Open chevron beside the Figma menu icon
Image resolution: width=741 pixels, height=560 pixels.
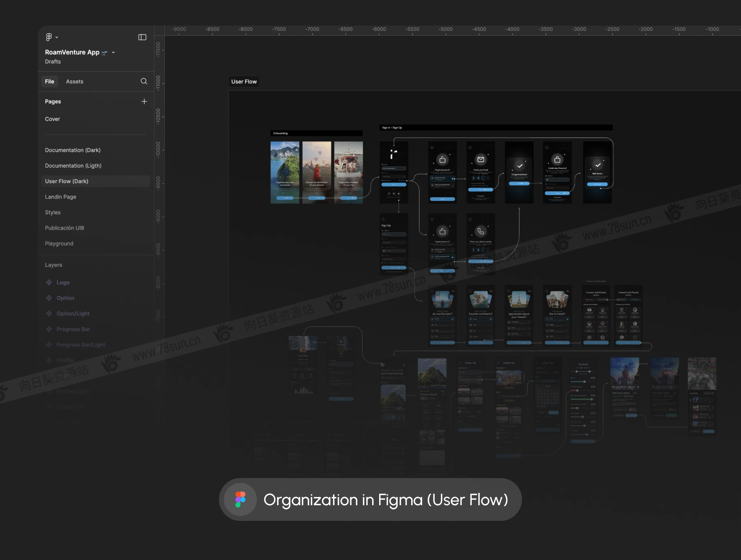tap(57, 37)
